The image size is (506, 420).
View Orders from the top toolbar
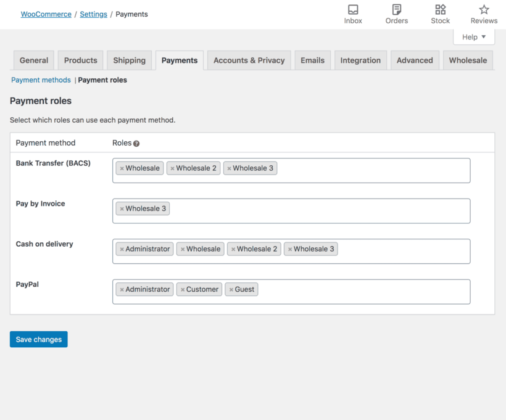pyautogui.click(x=396, y=14)
